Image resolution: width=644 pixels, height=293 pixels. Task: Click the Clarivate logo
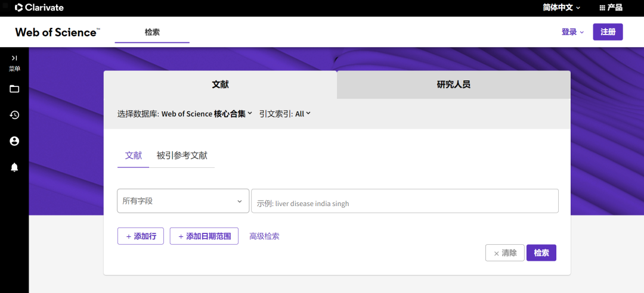[x=39, y=7]
